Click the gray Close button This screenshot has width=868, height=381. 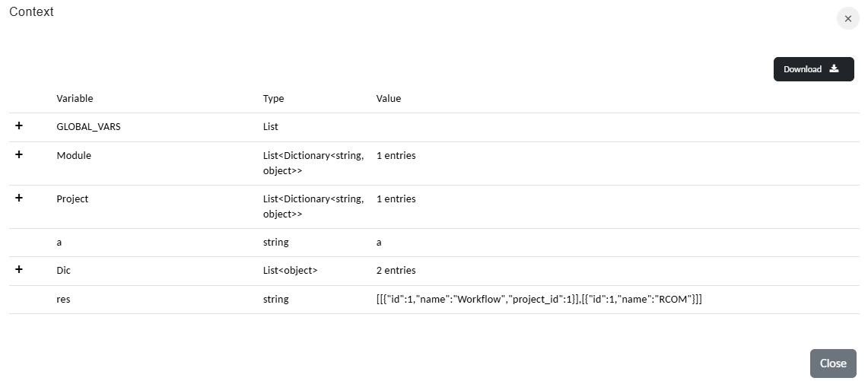pos(833,364)
